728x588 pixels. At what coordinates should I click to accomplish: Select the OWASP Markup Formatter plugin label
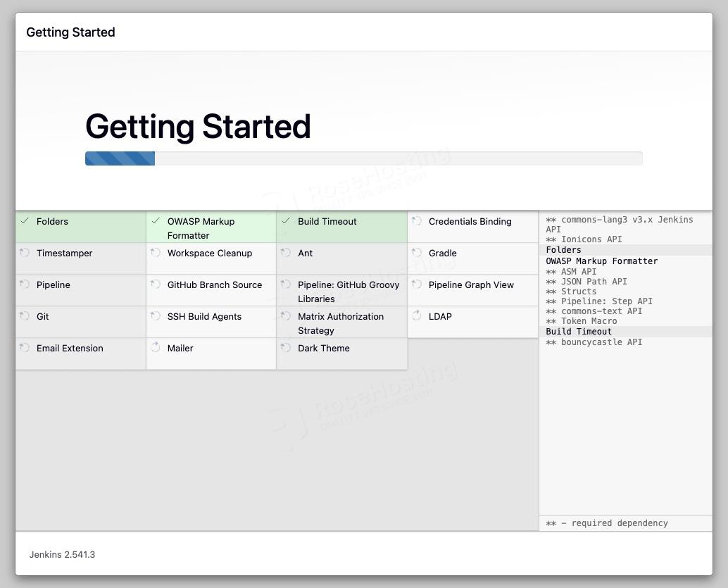click(x=201, y=229)
